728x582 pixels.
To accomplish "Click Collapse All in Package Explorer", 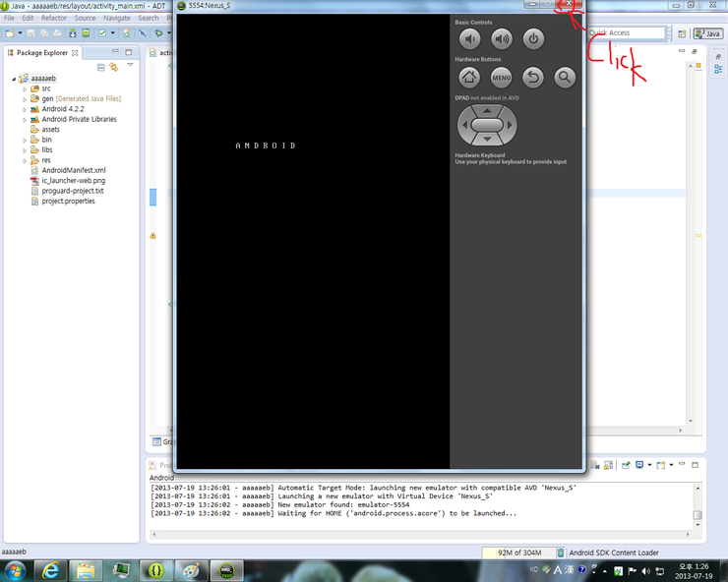I will tap(101, 67).
